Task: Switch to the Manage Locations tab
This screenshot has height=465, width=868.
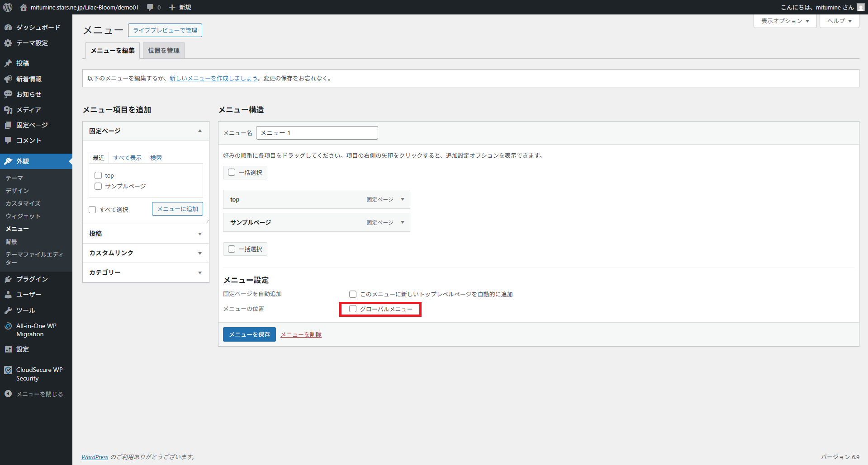Action: pos(164,51)
